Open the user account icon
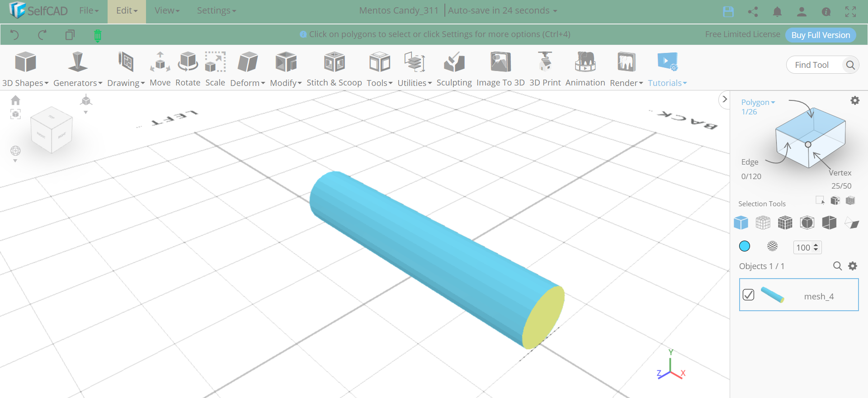The height and width of the screenshot is (398, 868). [x=802, y=12]
